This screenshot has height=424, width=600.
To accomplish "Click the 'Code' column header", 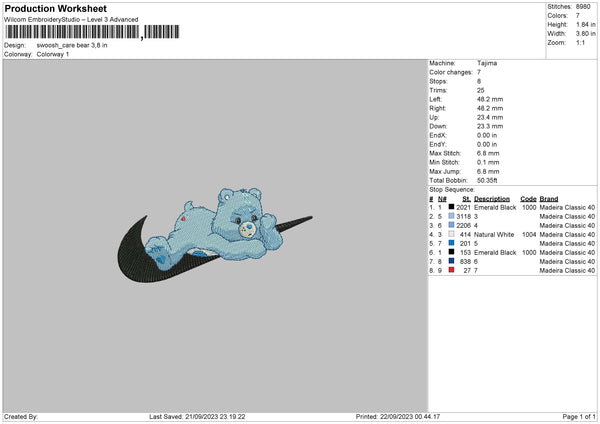I will tap(528, 199).
